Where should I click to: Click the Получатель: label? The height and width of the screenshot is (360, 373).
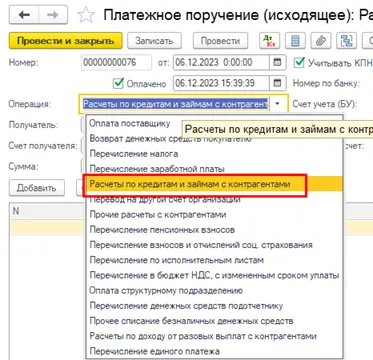(33, 125)
